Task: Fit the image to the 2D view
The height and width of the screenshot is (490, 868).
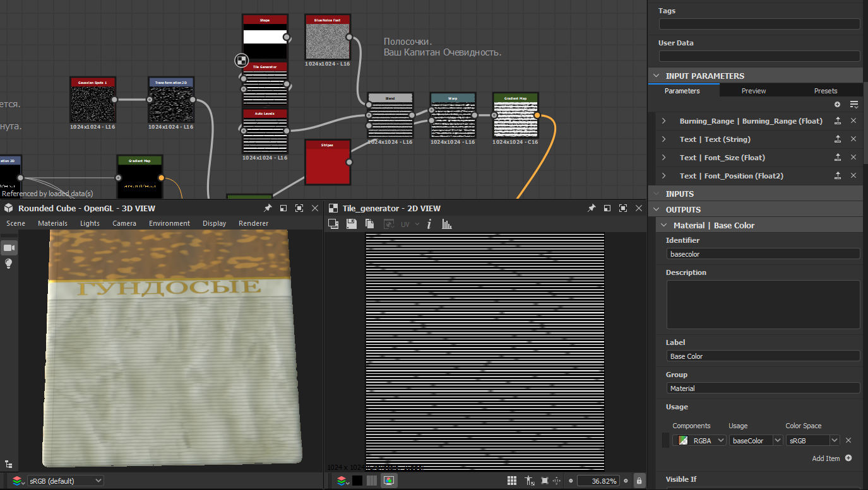Action: [545, 481]
